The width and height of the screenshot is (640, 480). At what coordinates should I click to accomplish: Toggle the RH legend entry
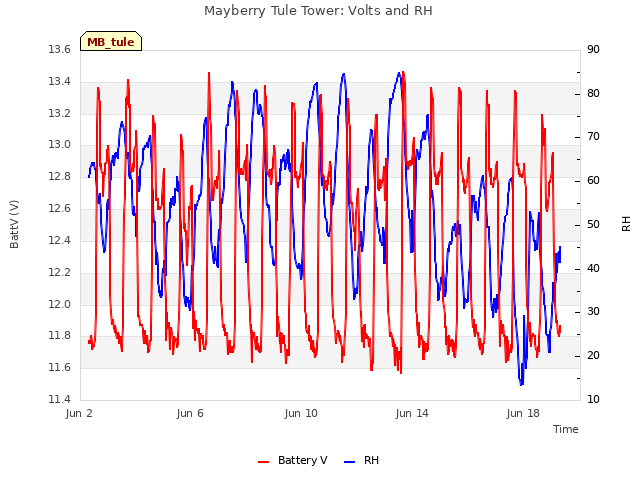[x=362, y=460]
